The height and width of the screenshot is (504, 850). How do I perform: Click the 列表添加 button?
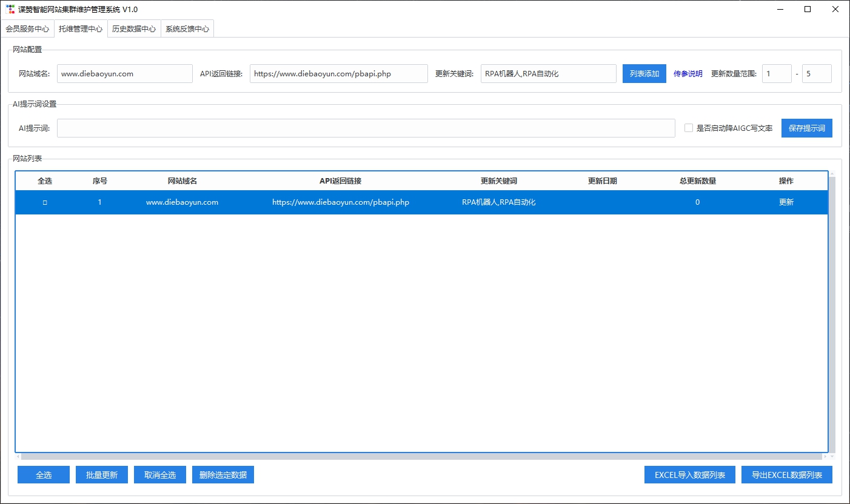point(644,74)
